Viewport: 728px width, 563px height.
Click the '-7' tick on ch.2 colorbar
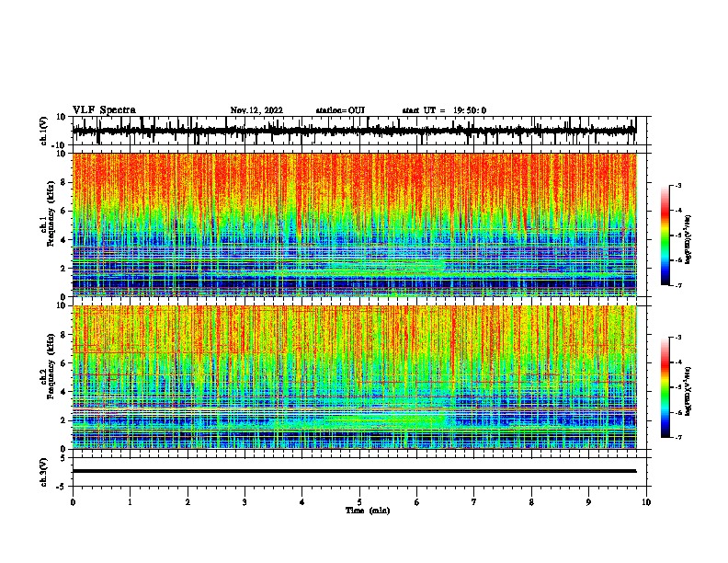click(678, 437)
